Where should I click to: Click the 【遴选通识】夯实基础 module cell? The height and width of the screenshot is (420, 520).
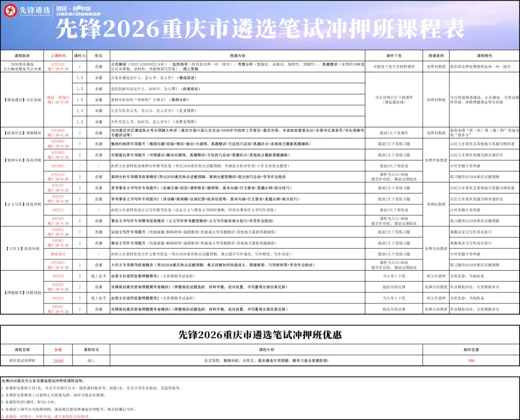(22, 100)
